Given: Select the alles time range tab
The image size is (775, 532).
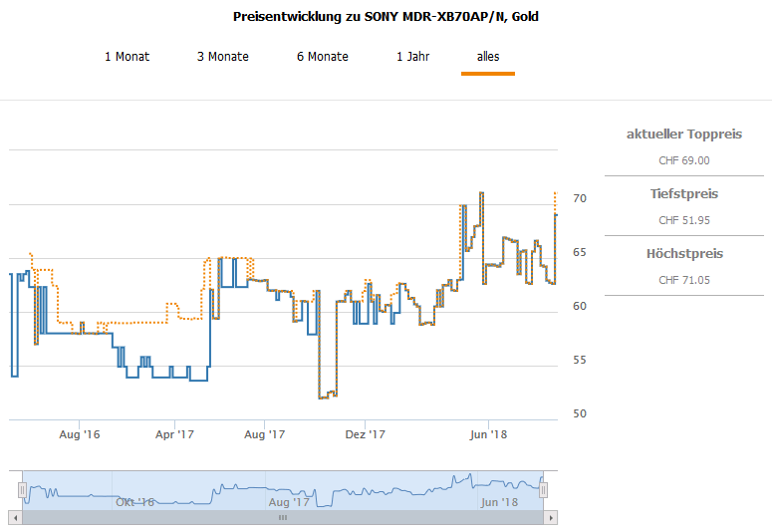Looking at the screenshot, I should point(487,57).
